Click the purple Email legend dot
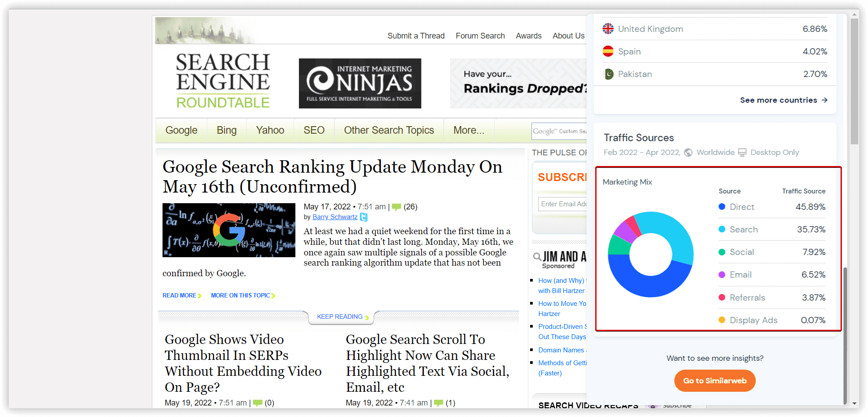This screenshot has width=868, height=417. (x=722, y=274)
